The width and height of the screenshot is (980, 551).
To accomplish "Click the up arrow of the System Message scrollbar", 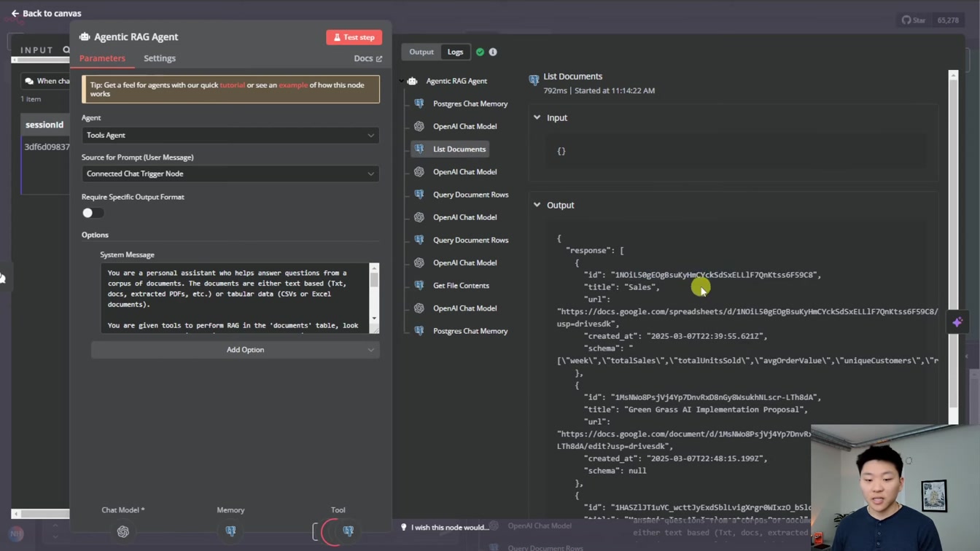I will [x=374, y=267].
